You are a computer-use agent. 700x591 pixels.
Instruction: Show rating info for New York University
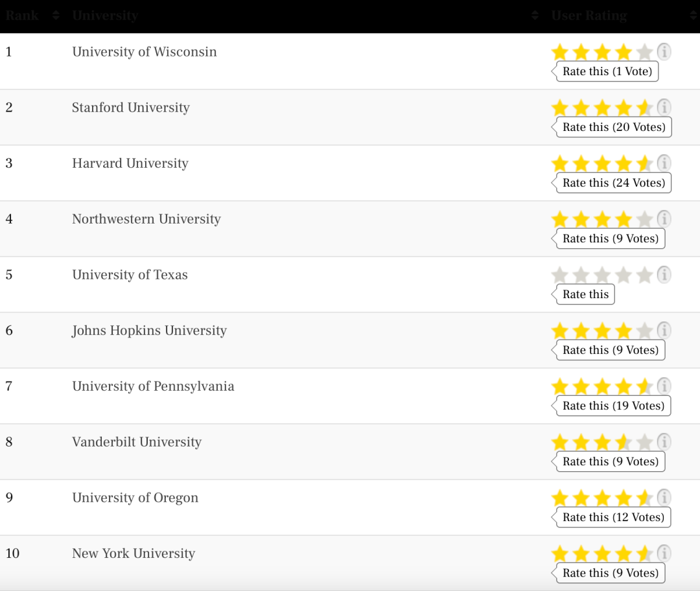coord(664,553)
